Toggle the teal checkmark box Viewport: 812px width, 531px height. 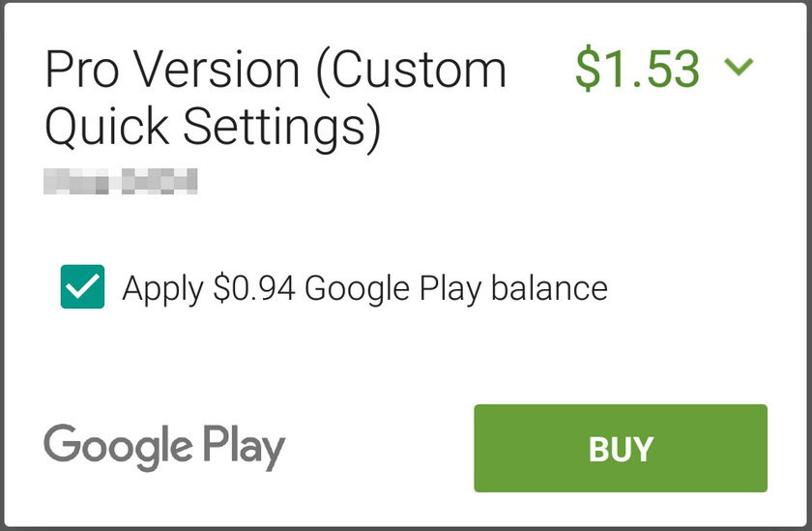point(82,288)
